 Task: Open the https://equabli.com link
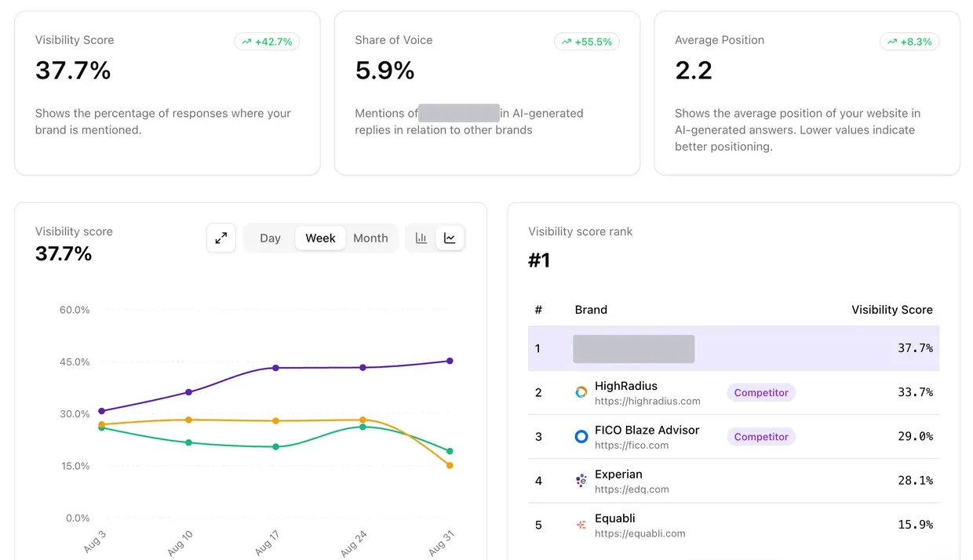(640, 533)
